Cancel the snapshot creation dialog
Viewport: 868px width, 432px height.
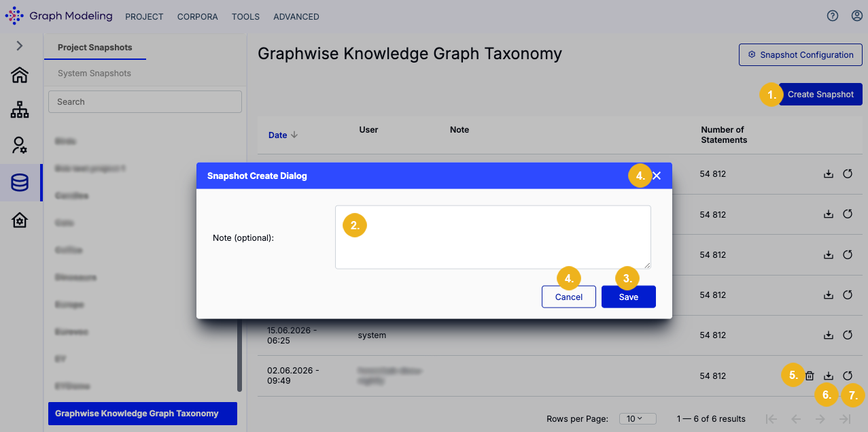tap(569, 297)
